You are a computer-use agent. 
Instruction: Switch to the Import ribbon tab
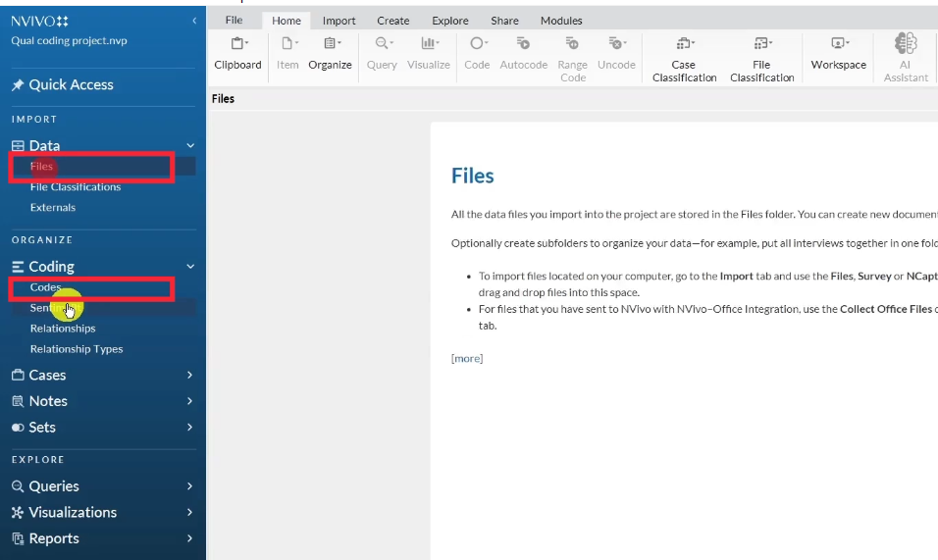(339, 21)
